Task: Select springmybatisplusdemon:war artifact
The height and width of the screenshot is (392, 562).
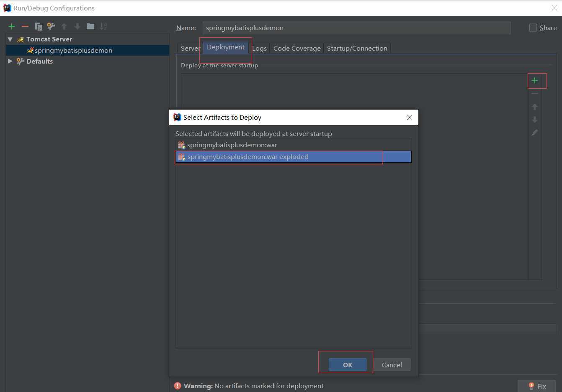Action: (x=294, y=145)
